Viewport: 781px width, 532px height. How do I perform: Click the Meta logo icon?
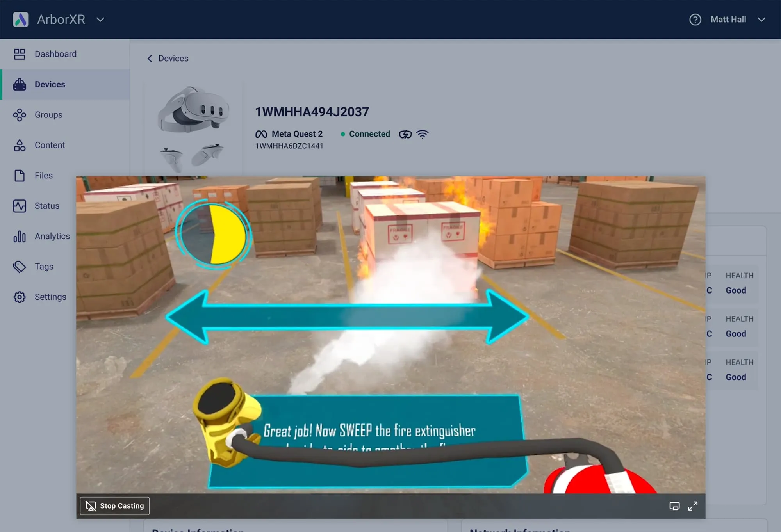261,134
